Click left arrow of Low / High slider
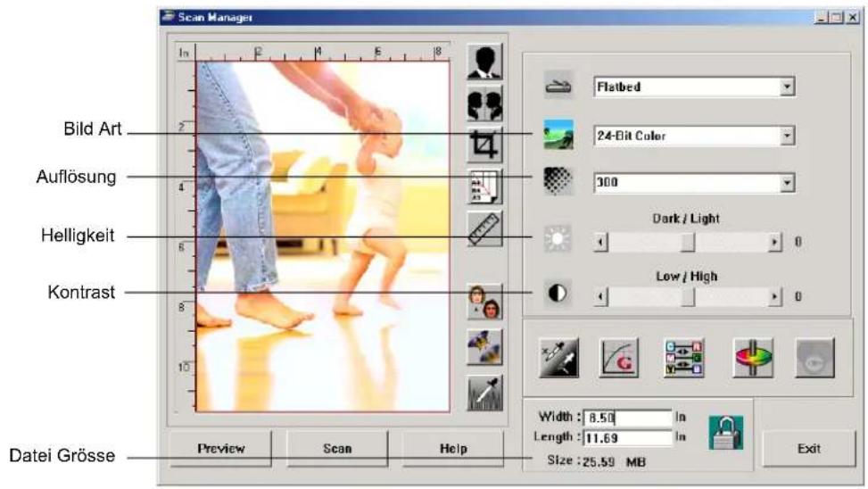This screenshot has width=868, height=489. [x=601, y=297]
